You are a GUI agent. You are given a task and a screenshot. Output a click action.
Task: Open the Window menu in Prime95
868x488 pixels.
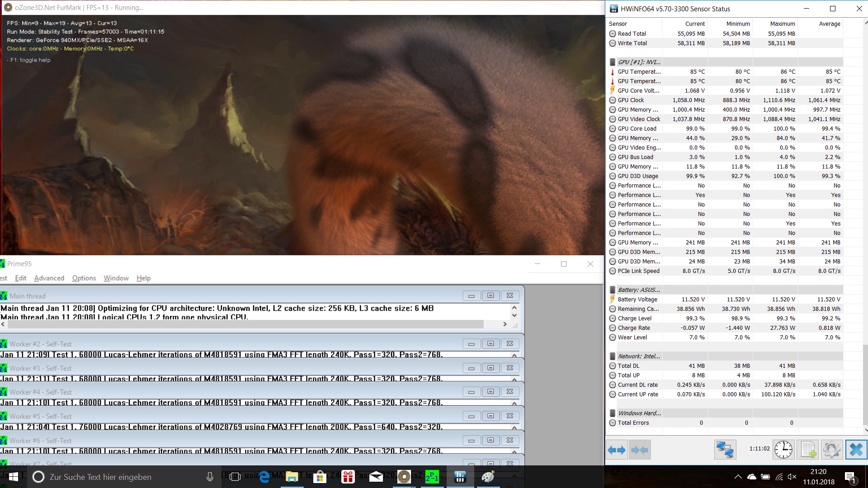(x=116, y=278)
